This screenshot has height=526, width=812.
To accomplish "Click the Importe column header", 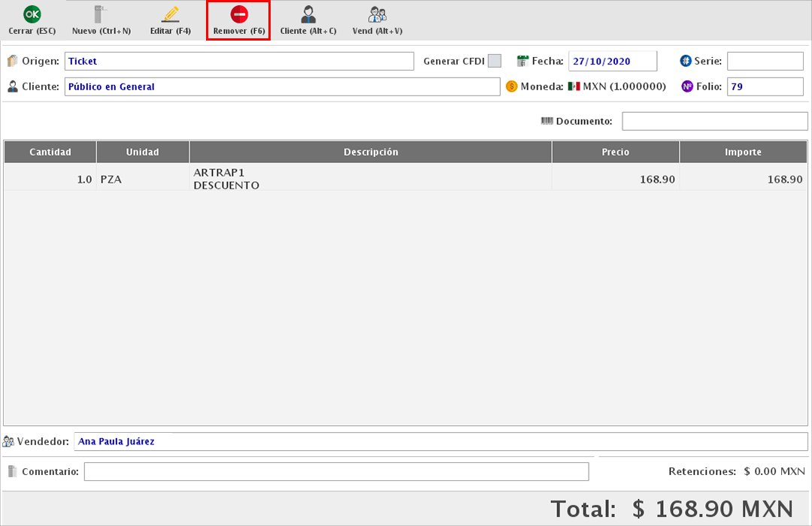I will (x=743, y=152).
